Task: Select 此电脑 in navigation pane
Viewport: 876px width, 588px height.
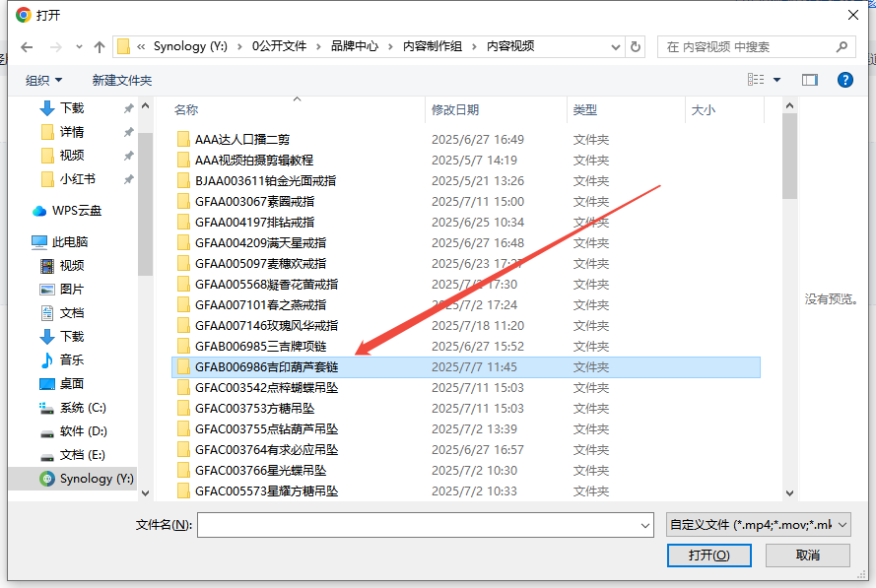Action: pyautogui.click(x=69, y=241)
